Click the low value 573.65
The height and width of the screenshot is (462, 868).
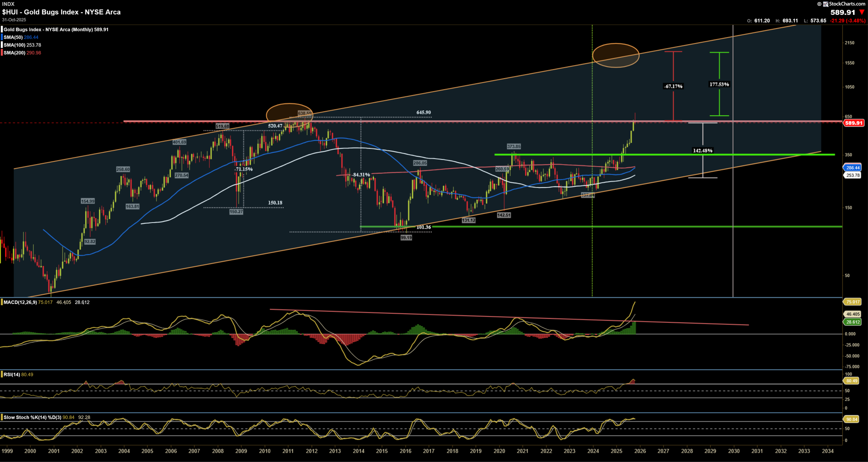[818, 21]
